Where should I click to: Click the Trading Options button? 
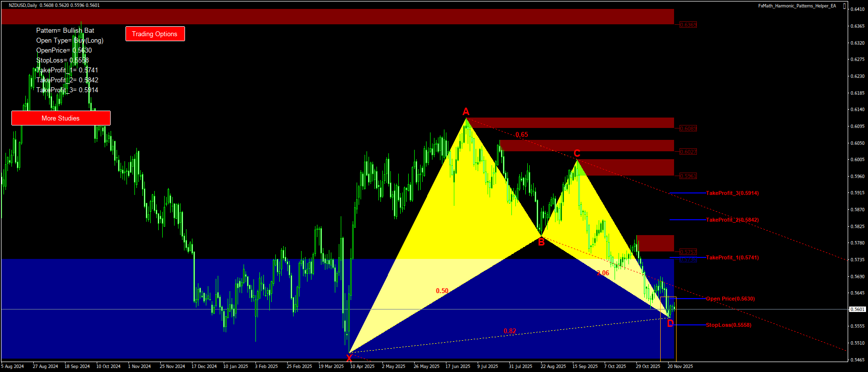pyautogui.click(x=155, y=34)
